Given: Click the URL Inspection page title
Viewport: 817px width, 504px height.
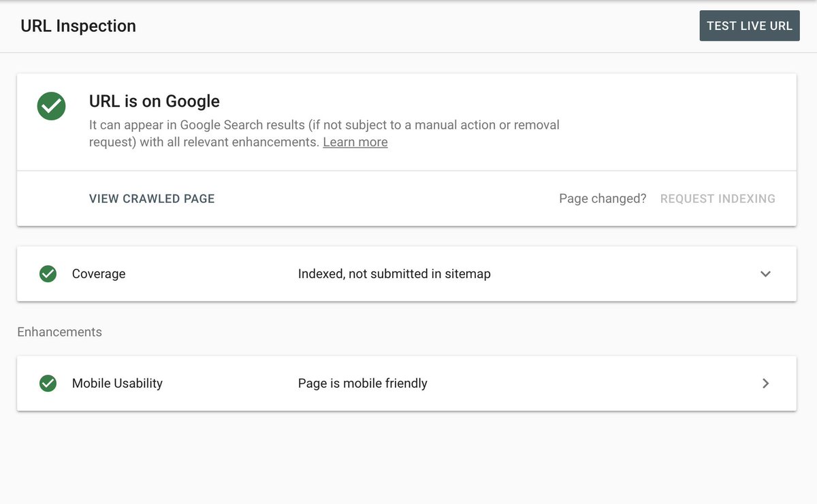Looking at the screenshot, I should click(x=78, y=26).
